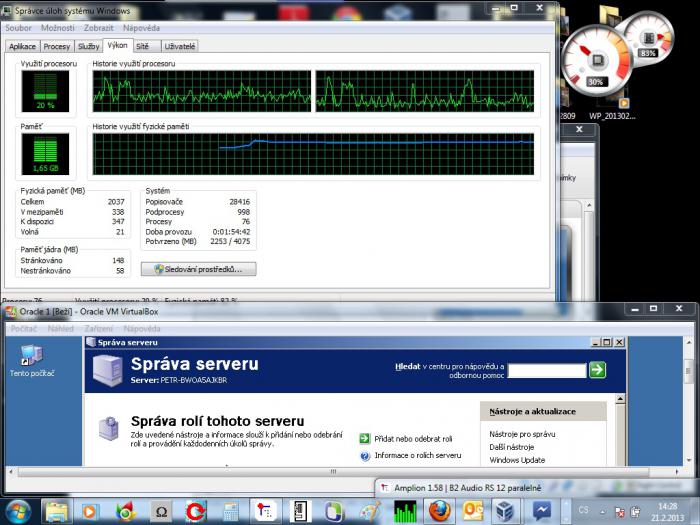This screenshot has height=525, width=700.
Task: Click the Firefox icon in the taskbar
Action: coord(439,510)
